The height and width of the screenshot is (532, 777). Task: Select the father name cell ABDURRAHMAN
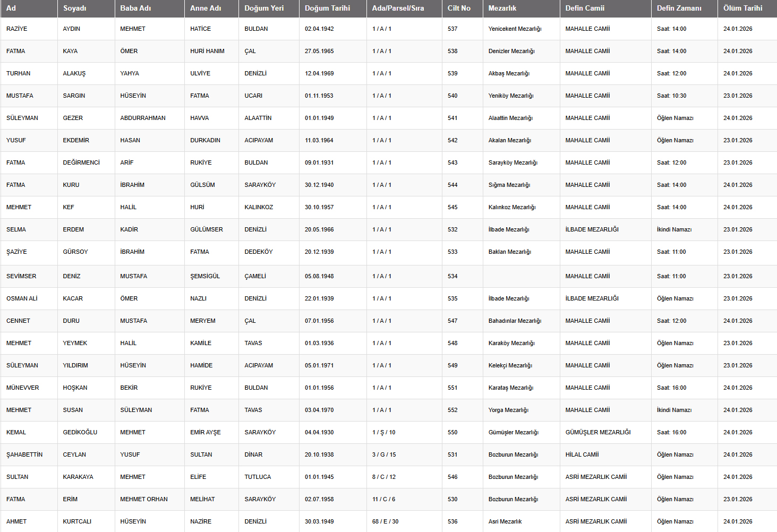pyautogui.click(x=143, y=118)
